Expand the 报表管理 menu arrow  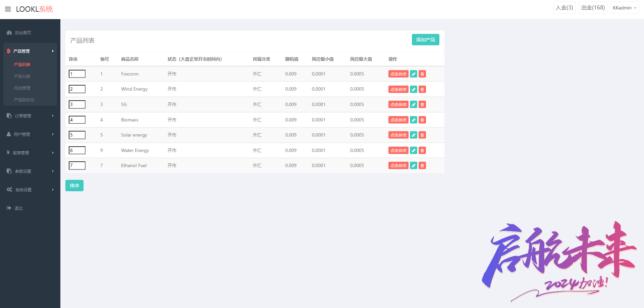pyautogui.click(x=53, y=153)
